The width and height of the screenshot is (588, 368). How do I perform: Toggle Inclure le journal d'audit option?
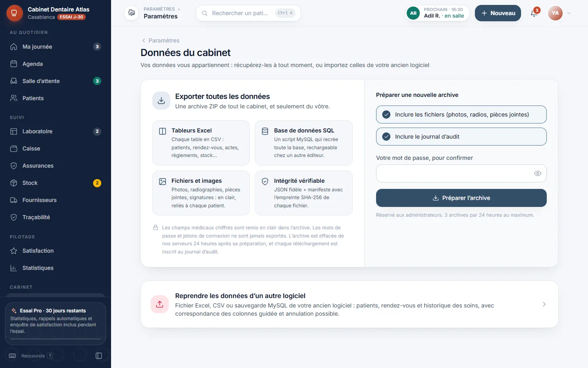(461, 137)
